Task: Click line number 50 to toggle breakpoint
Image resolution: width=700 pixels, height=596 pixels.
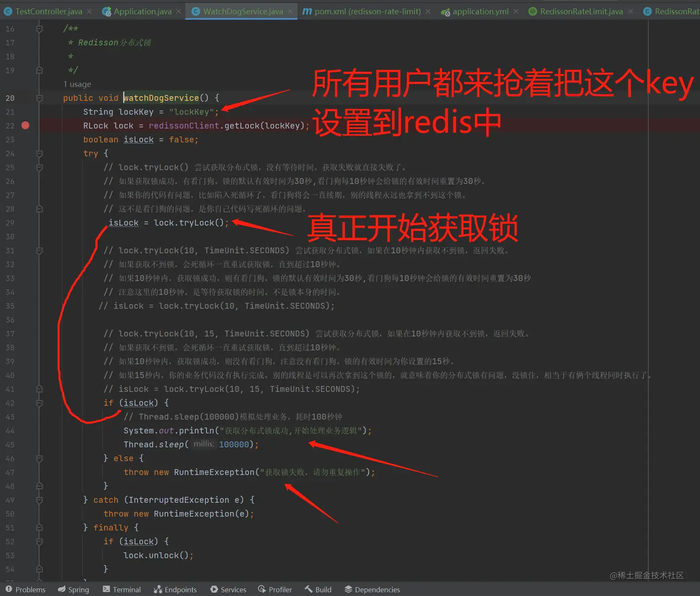Action: [10, 514]
